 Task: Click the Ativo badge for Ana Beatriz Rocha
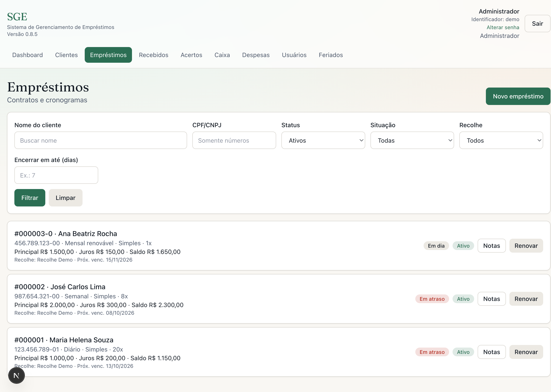click(x=463, y=246)
